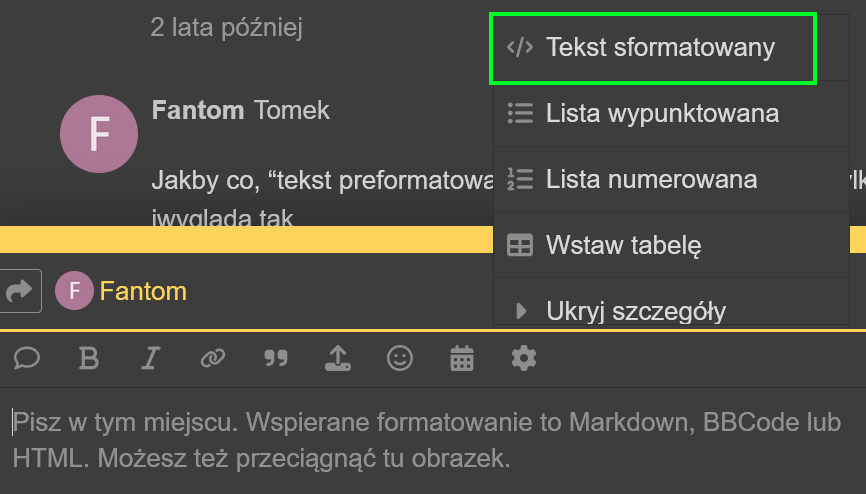Add blockquote with quotation marks icon

pos(274,358)
